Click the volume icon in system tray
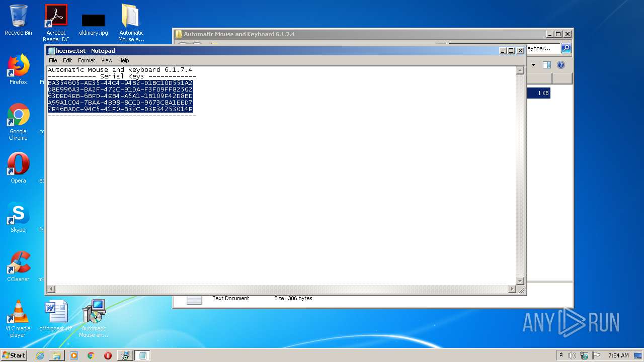644x362 pixels. (572, 355)
